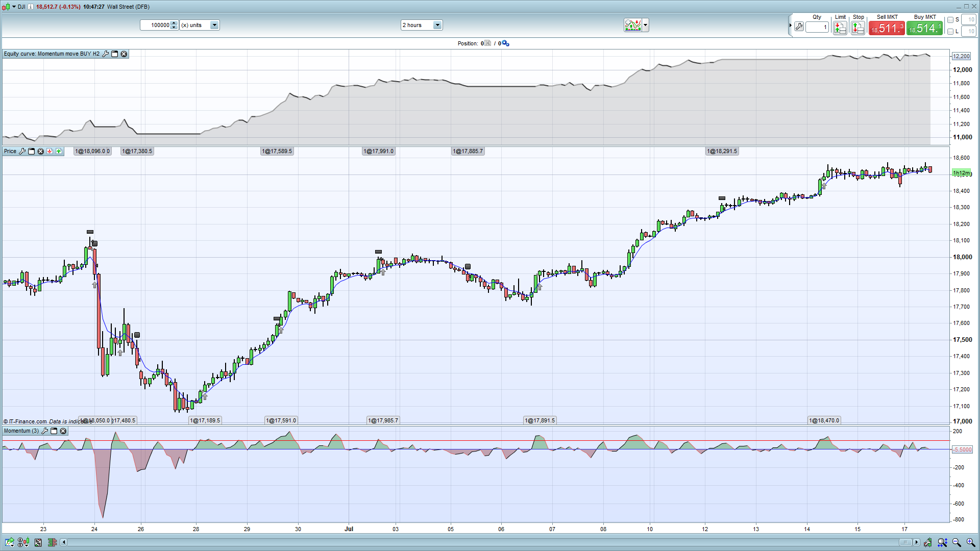Click the 1@17,380.5 trade label
This screenshot has width=980, height=551.
pyautogui.click(x=137, y=151)
